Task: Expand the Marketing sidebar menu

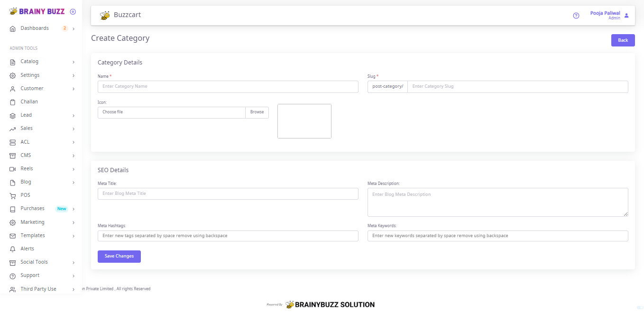Action: (32, 222)
